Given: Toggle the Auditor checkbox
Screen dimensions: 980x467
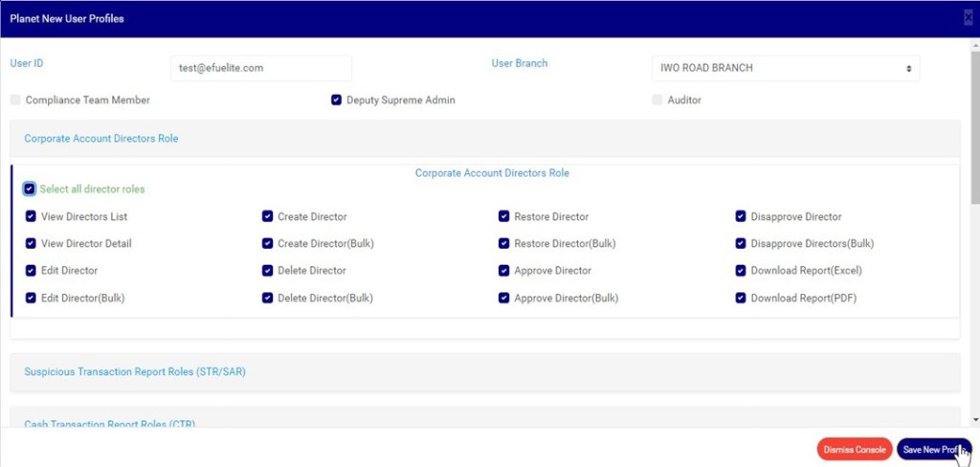Looking at the screenshot, I should pos(657,100).
